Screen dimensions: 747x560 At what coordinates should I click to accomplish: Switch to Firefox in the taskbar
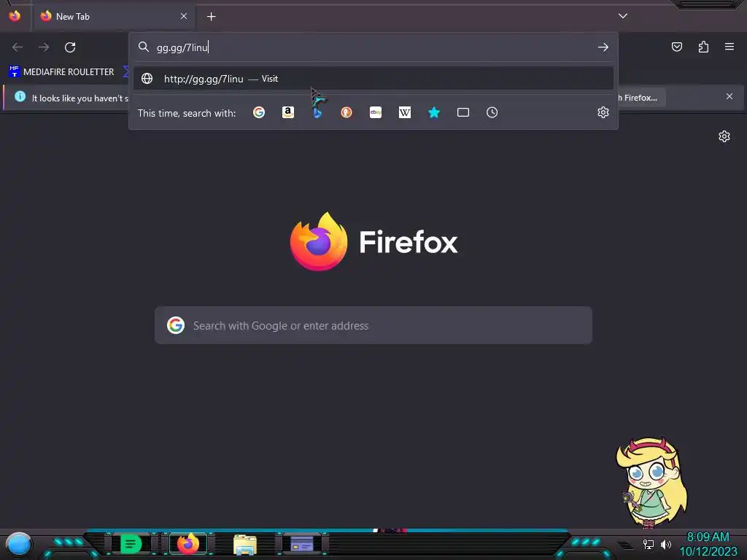[x=187, y=544]
